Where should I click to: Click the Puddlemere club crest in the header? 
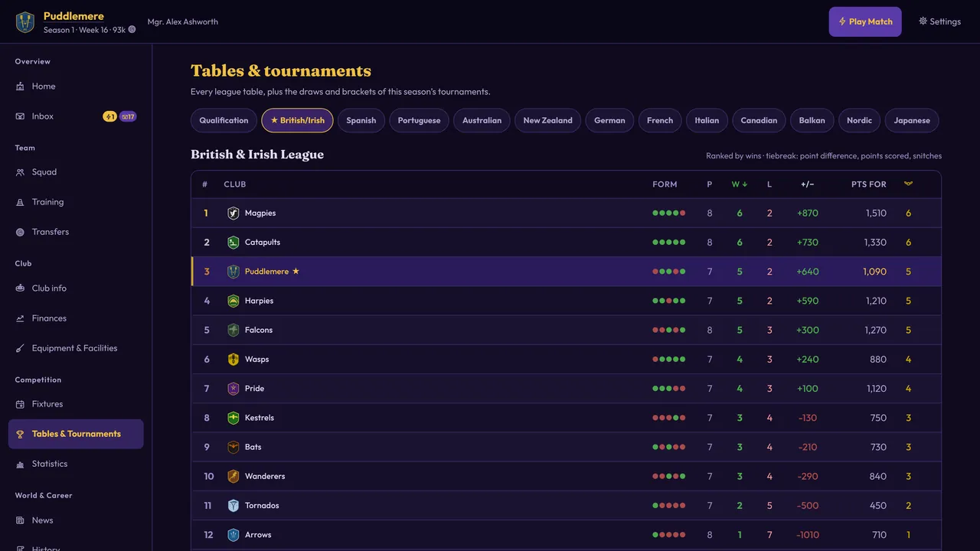pyautogui.click(x=25, y=22)
